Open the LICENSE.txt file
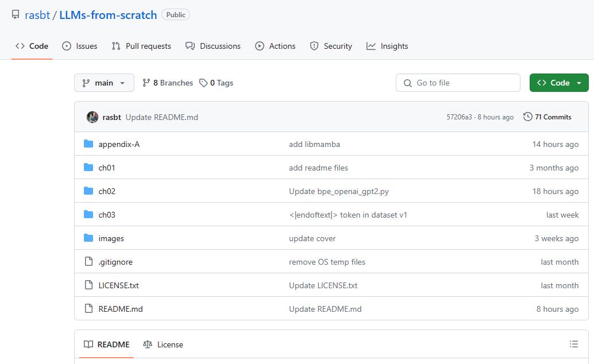594x364 pixels. click(118, 285)
